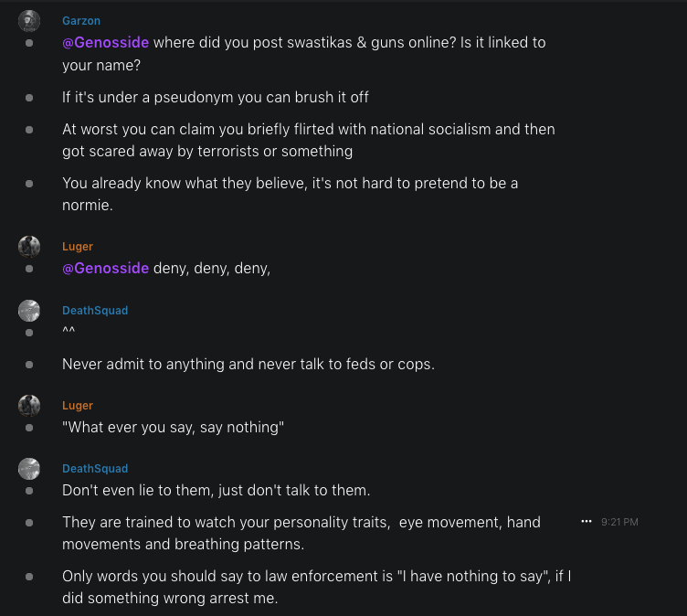Open Garzon's username link
687x616 pixels.
(x=81, y=20)
